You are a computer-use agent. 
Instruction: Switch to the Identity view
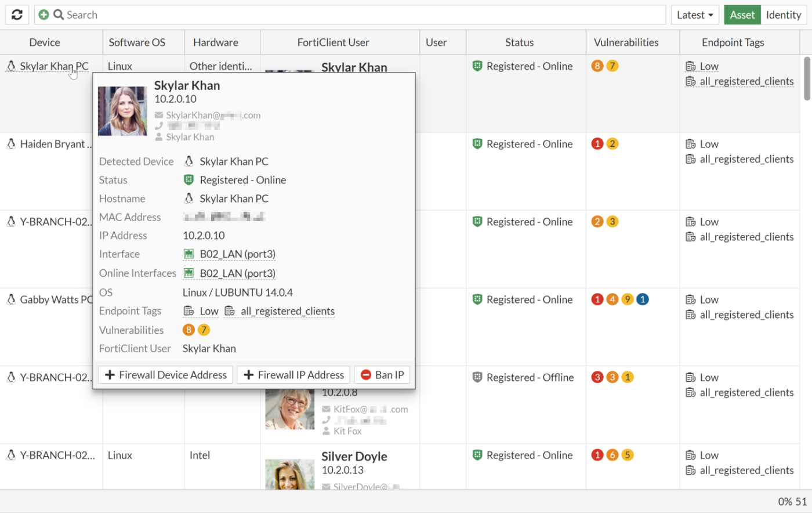click(x=783, y=15)
